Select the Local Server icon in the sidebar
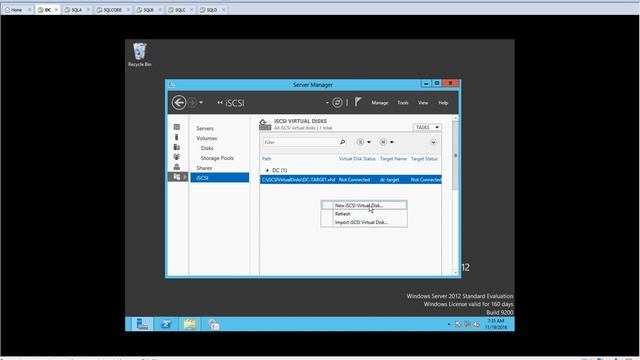This screenshot has width=640, height=360. 177,137
